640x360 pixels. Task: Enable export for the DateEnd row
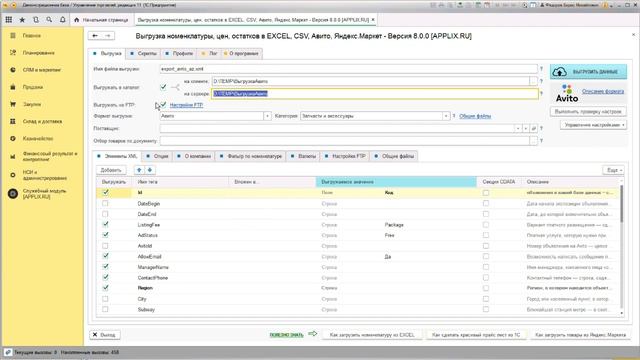coord(105,214)
